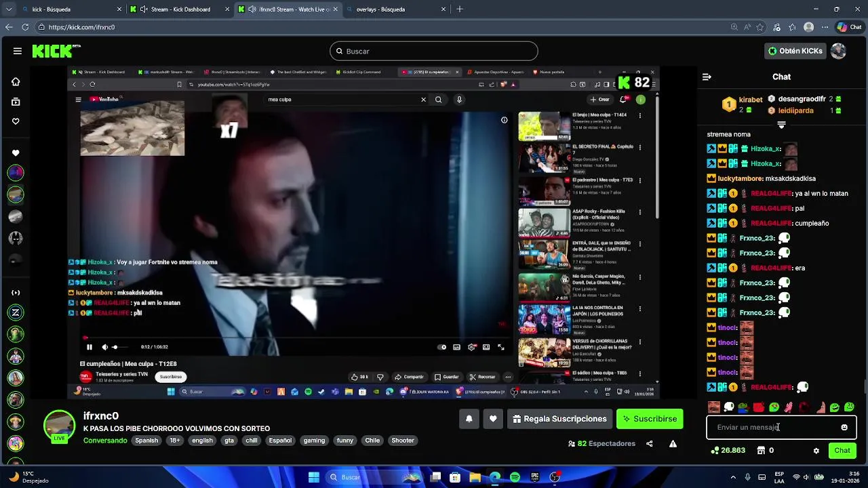Expand the sidebar channel list arrows
868x488 pixels.
click(x=16, y=293)
